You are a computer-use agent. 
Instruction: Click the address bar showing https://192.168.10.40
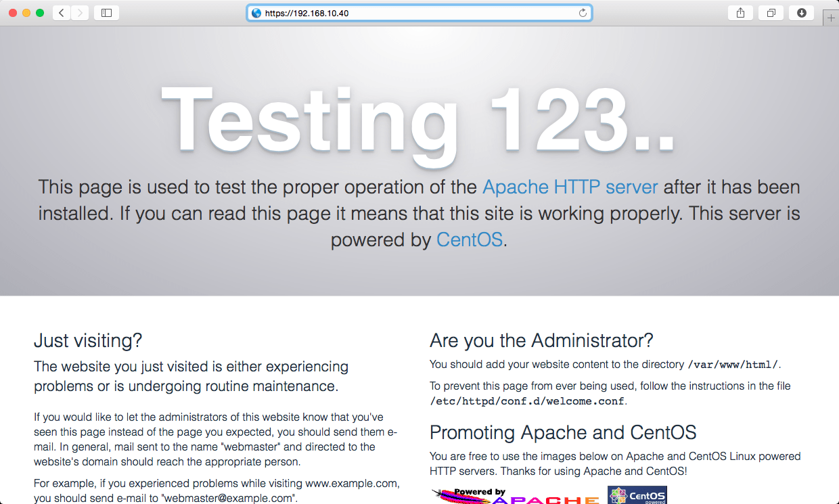click(419, 13)
